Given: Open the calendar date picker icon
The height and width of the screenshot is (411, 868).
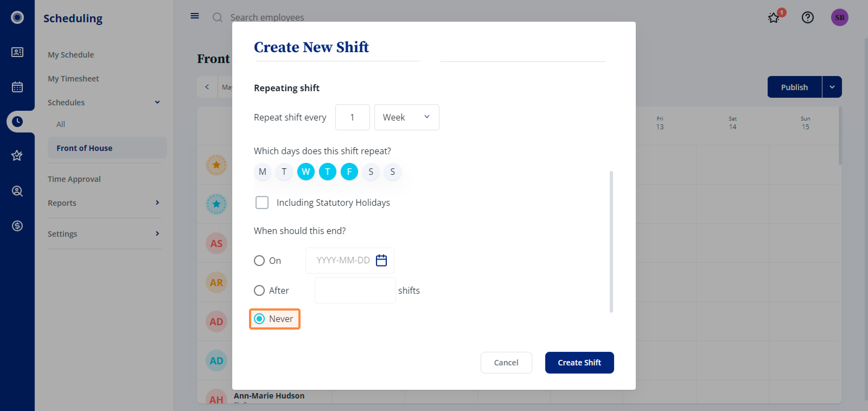Looking at the screenshot, I should tap(381, 260).
